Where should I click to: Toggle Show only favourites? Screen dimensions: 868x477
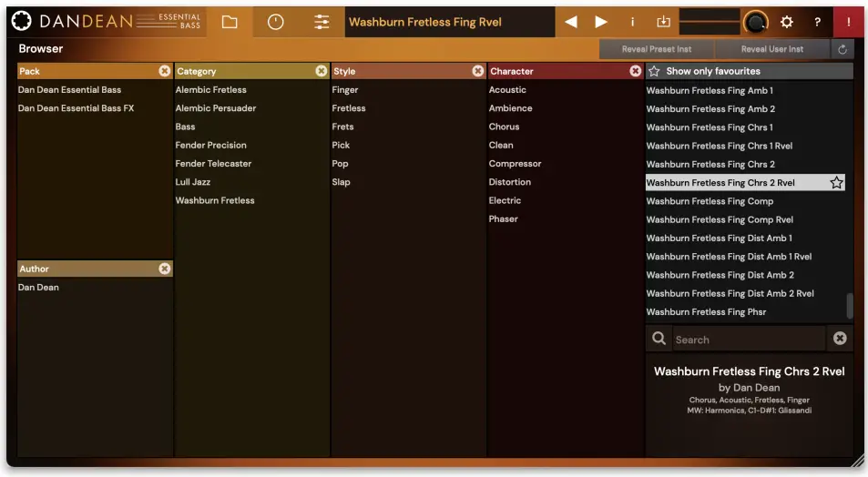tap(749, 71)
